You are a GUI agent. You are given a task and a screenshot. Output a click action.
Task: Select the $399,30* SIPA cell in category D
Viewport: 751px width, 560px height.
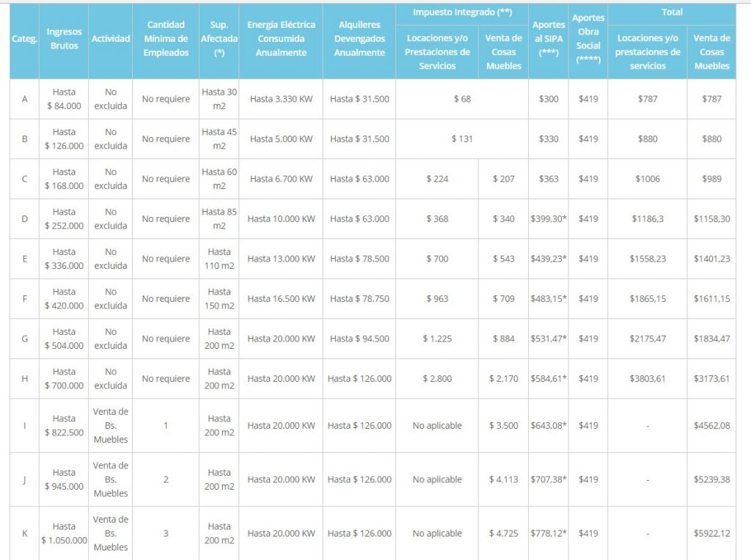(x=549, y=218)
